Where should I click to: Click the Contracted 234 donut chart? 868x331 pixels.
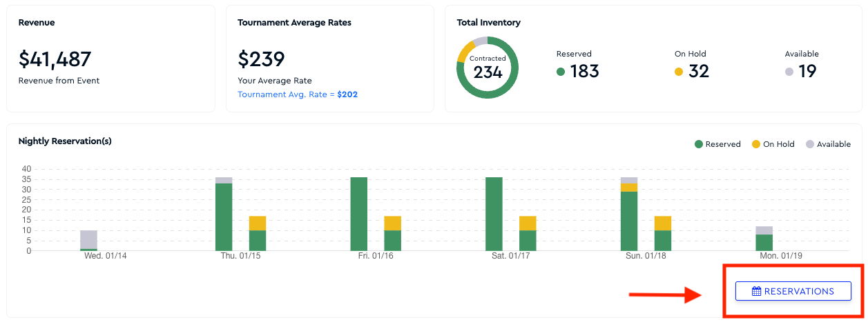point(488,68)
